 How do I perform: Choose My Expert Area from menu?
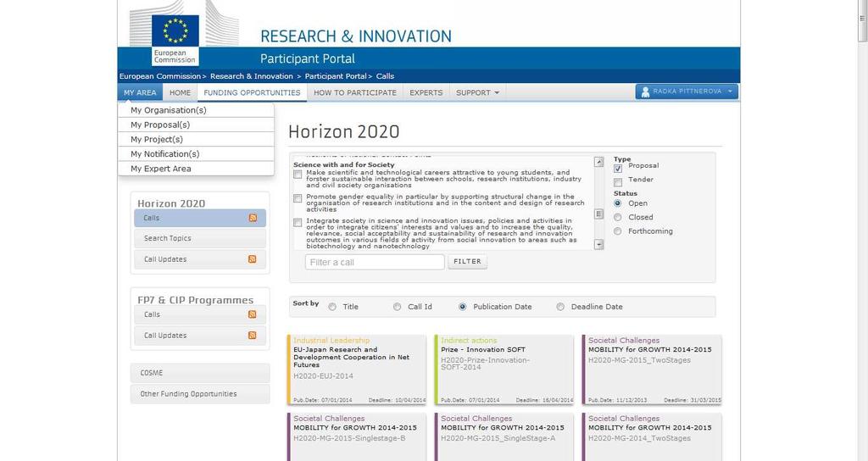click(x=196, y=169)
